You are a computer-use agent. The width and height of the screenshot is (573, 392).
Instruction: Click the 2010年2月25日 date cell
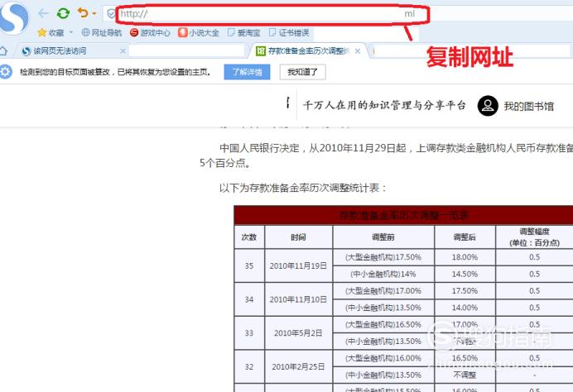tap(298, 367)
